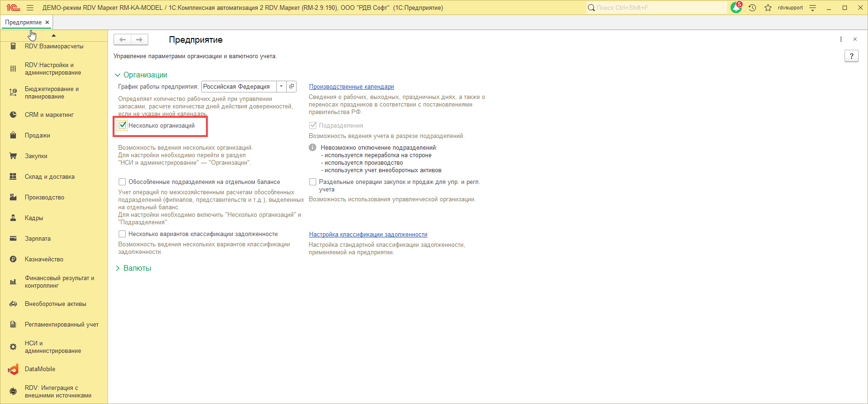
Task: Enable Обособленные подразделения на отдельном балансе
Action: coord(122,182)
